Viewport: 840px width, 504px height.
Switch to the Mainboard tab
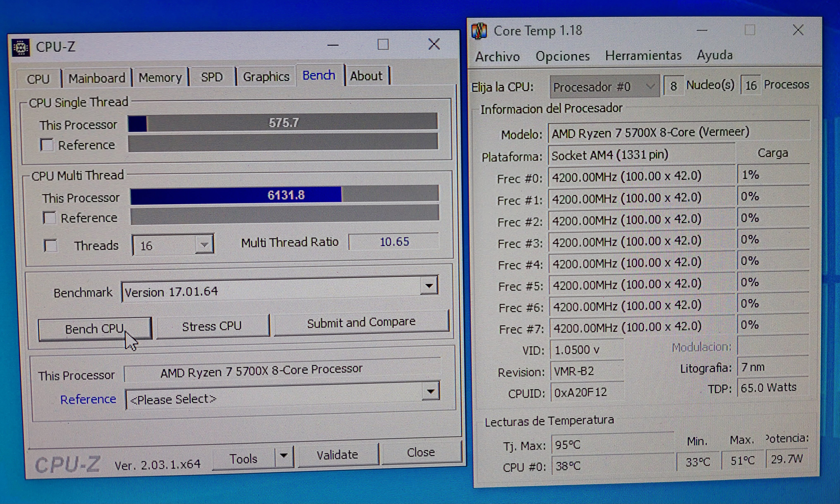click(97, 78)
